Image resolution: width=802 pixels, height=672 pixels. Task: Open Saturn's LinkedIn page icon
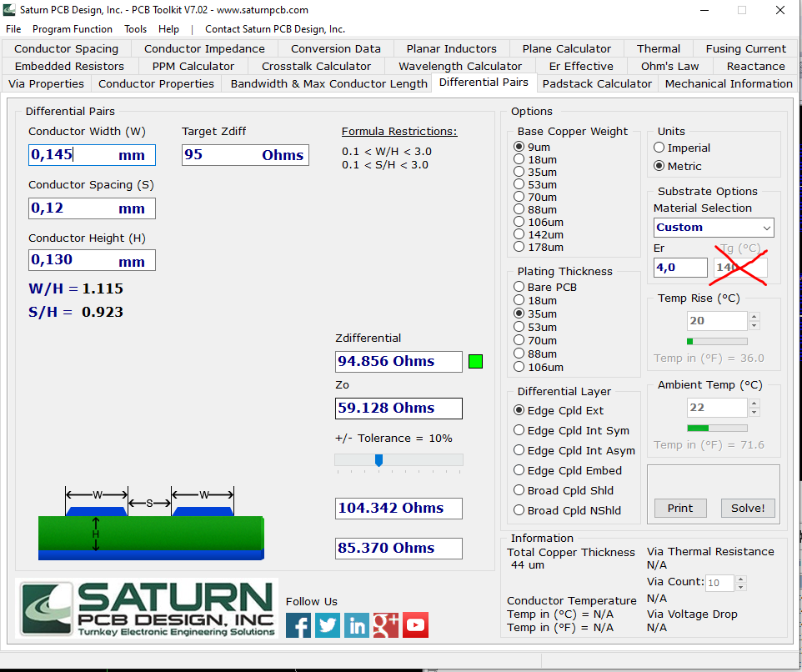pyautogui.click(x=357, y=625)
